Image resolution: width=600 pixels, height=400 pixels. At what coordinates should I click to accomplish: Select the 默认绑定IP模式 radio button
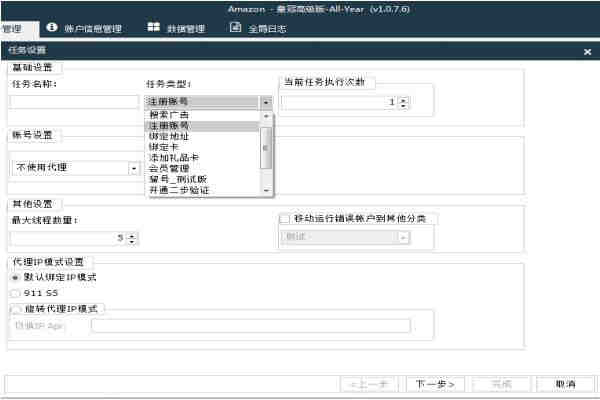15,278
